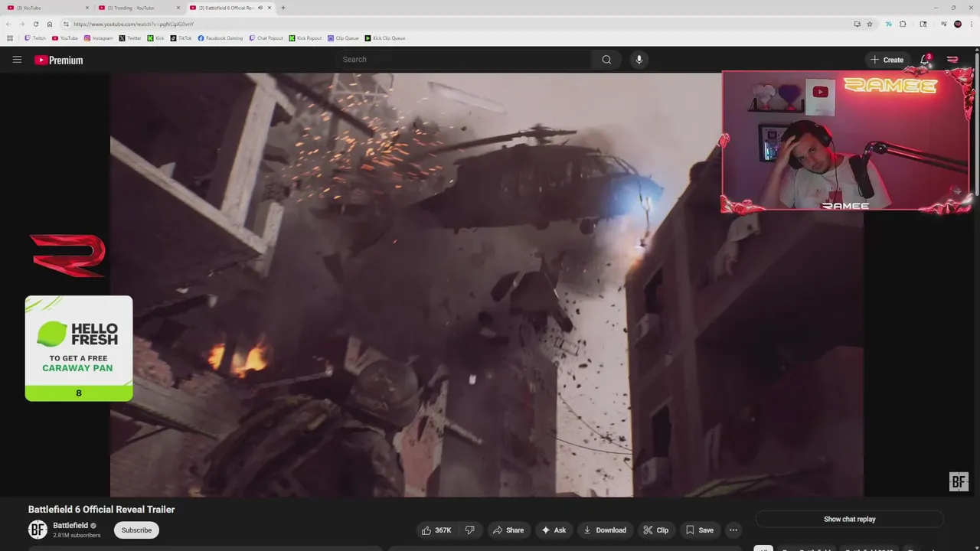
Task: Open the YouTube bookmark
Action: coord(65,37)
